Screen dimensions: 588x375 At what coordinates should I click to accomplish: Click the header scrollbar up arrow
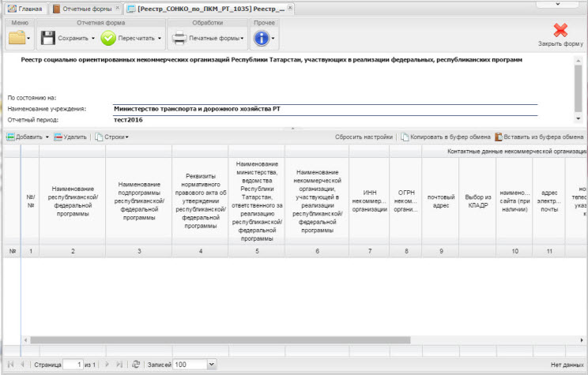point(578,60)
